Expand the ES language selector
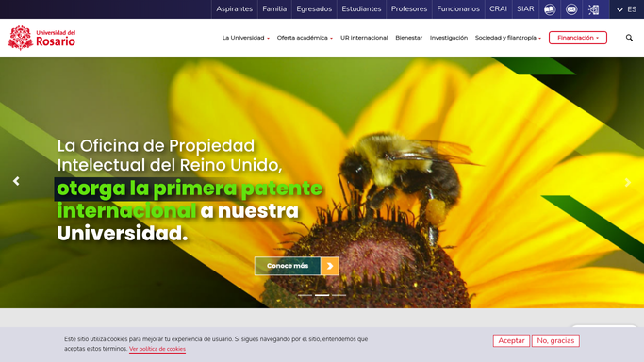Image resolution: width=644 pixels, height=362 pixels. (x=626, y=9)
